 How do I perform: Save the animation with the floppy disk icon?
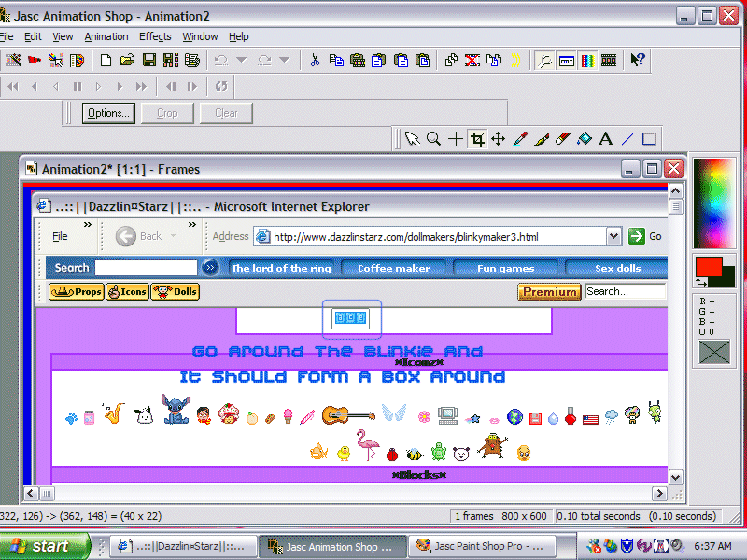click(x=149, y=60)
